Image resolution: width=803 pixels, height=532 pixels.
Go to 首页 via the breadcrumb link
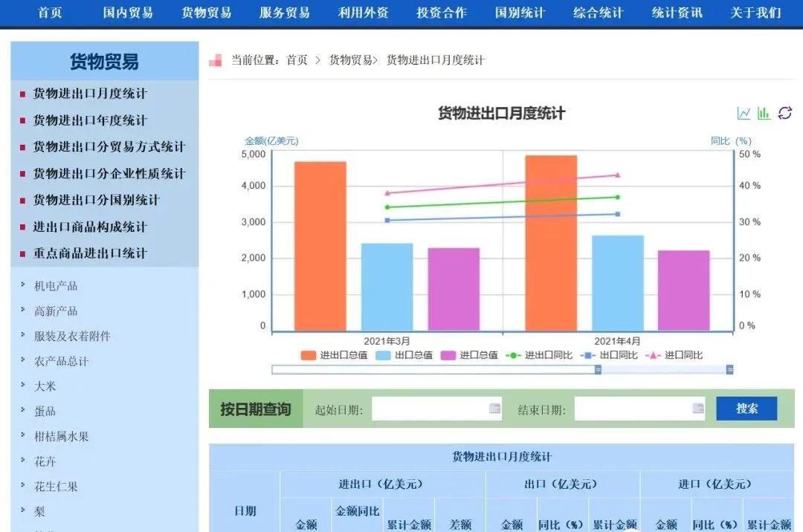(295, 59)
